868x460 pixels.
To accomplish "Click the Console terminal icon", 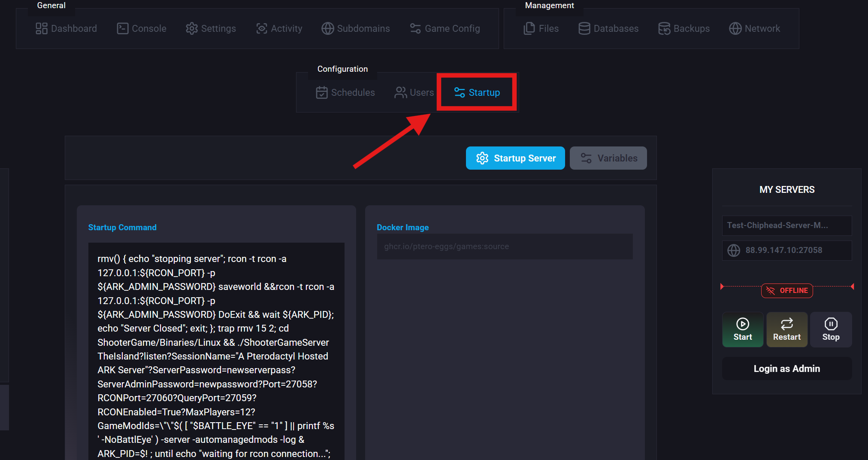I will (123, 28).
